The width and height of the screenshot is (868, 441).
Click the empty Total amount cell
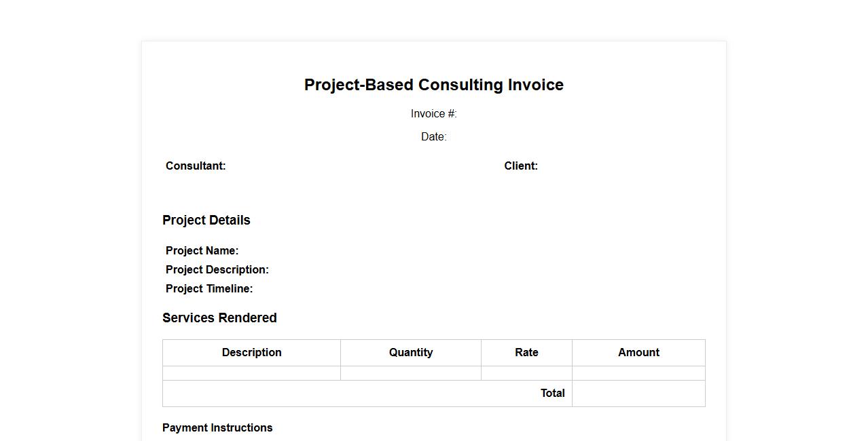coord(638,394)
